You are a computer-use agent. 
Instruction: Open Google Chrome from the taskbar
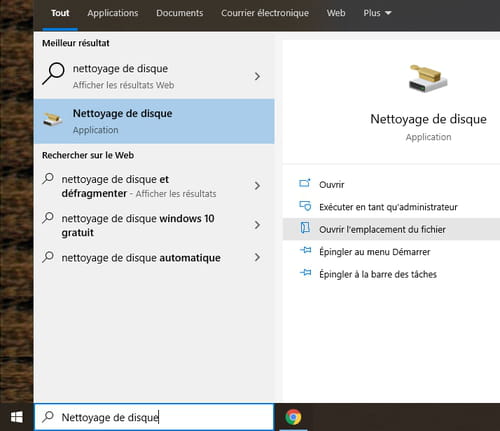pyautogui.click(x=293, y=417)
